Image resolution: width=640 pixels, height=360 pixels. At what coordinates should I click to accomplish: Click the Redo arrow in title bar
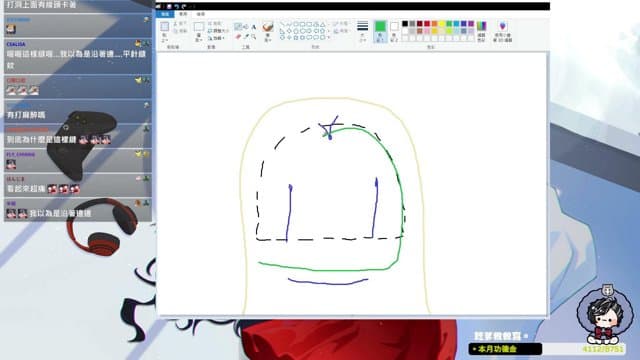pyautogui.click(x=184, y=7)
